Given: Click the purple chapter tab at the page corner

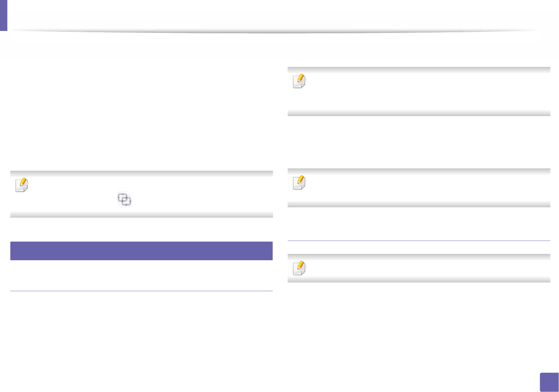Looking at the screenshot, I should [x=3, y=15].
